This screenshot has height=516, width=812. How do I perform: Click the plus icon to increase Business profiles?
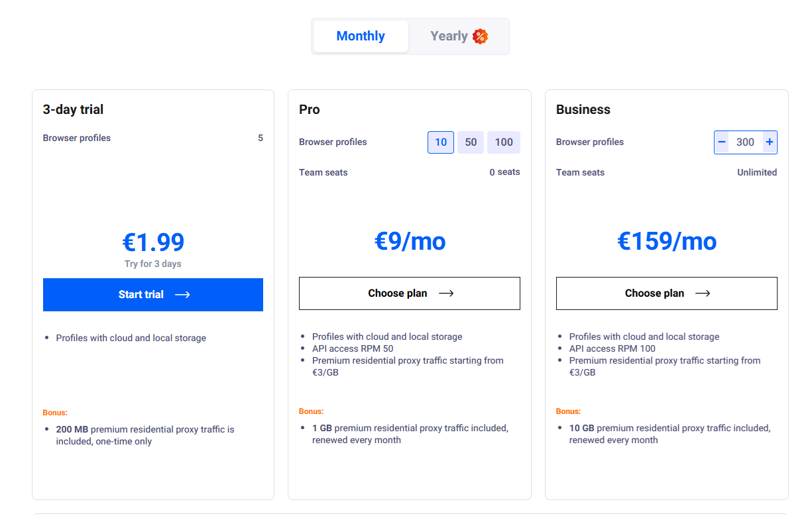tap(770, 142)
